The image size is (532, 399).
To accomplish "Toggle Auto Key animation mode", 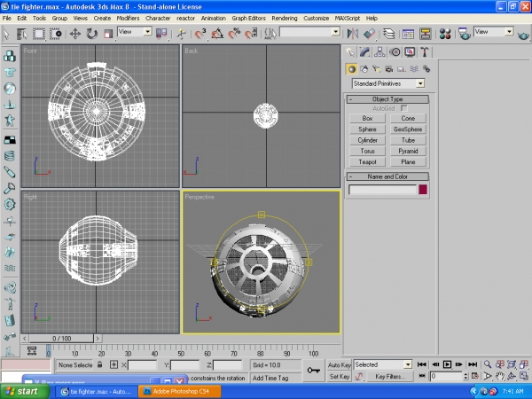I will [x=339, y=365].
